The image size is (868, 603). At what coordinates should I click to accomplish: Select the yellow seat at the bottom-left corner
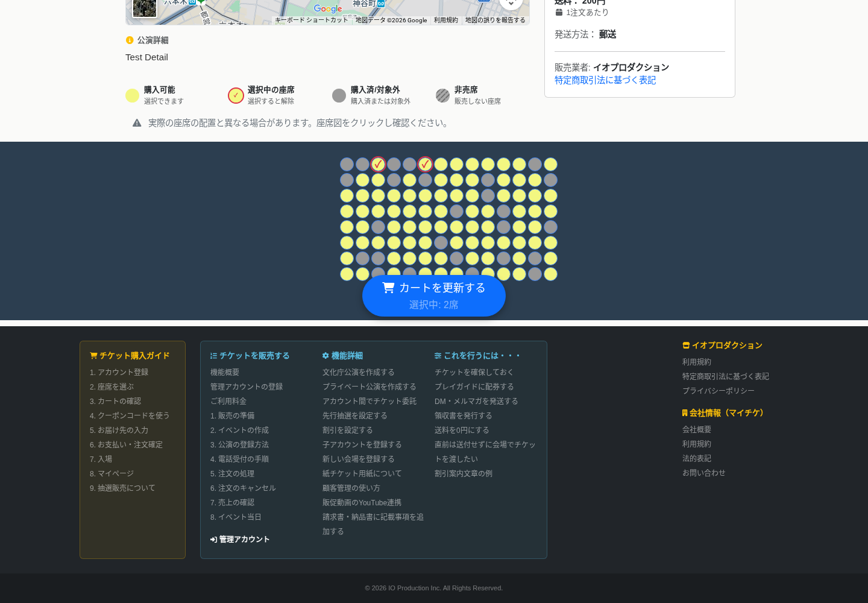pos(347,274)
